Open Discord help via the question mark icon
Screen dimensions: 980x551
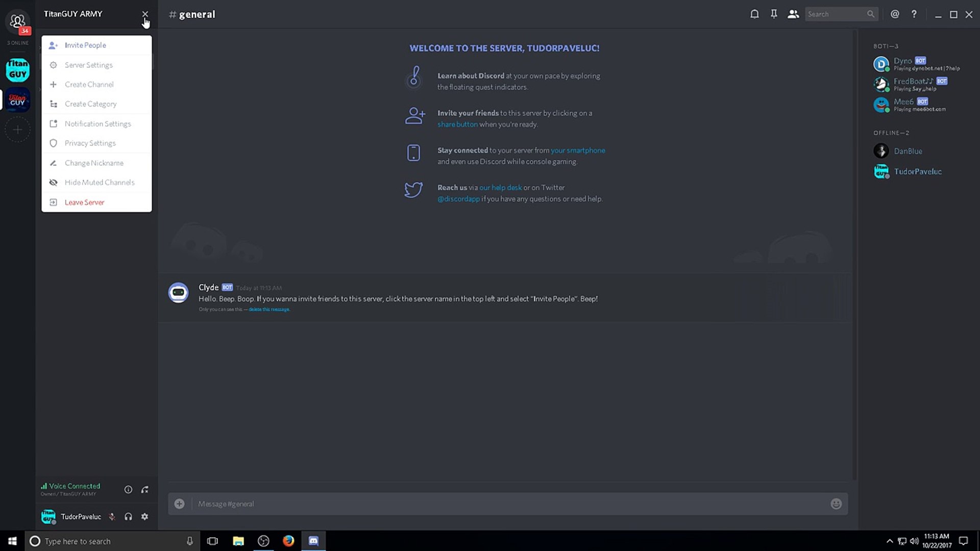pos(914,14)
